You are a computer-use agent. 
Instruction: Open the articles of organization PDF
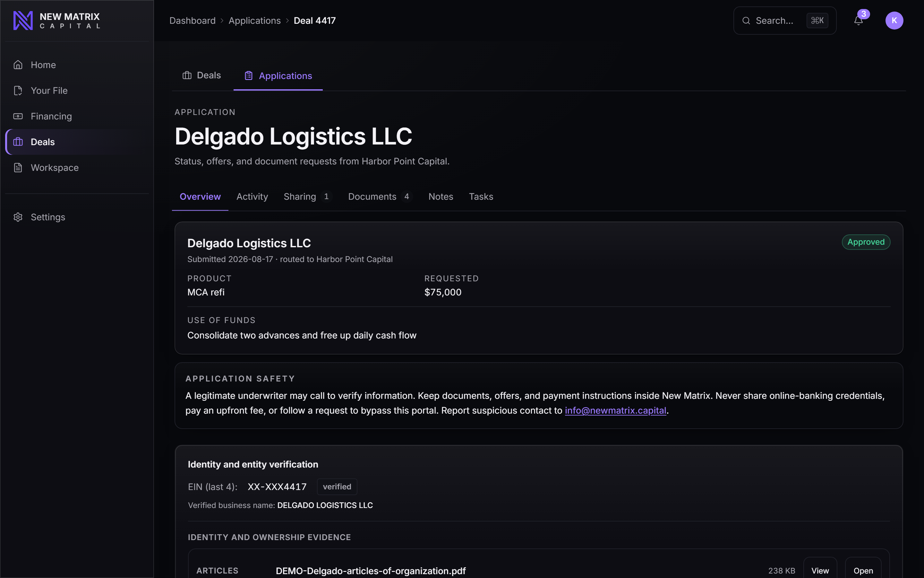863,570
